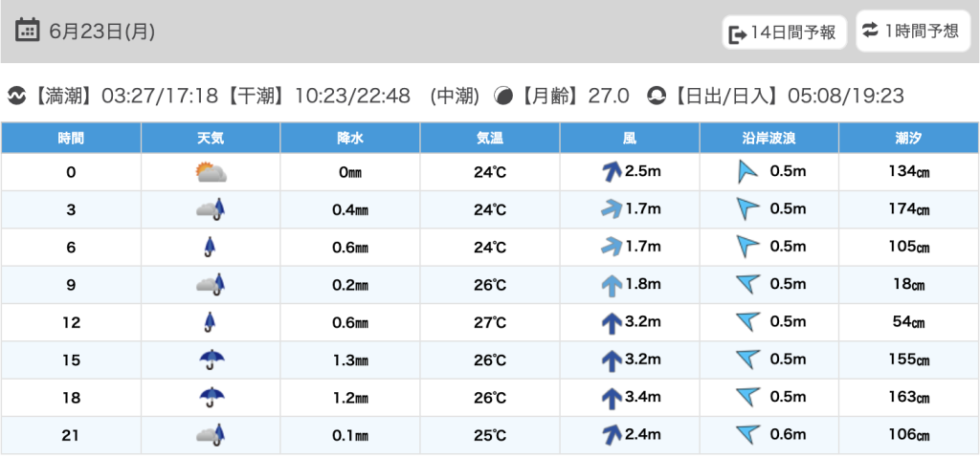Viewport: 980px width, 458px height.
Task: Click the 6月23日(月) date label
Action: (101, 31)
